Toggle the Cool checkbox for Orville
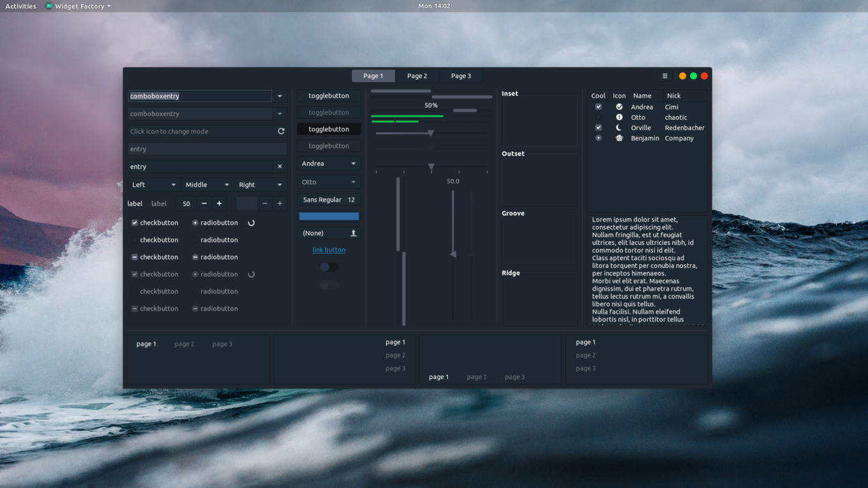Image resolution: width=868 pixels, height=488 pixels. click(x=598, y=128)
